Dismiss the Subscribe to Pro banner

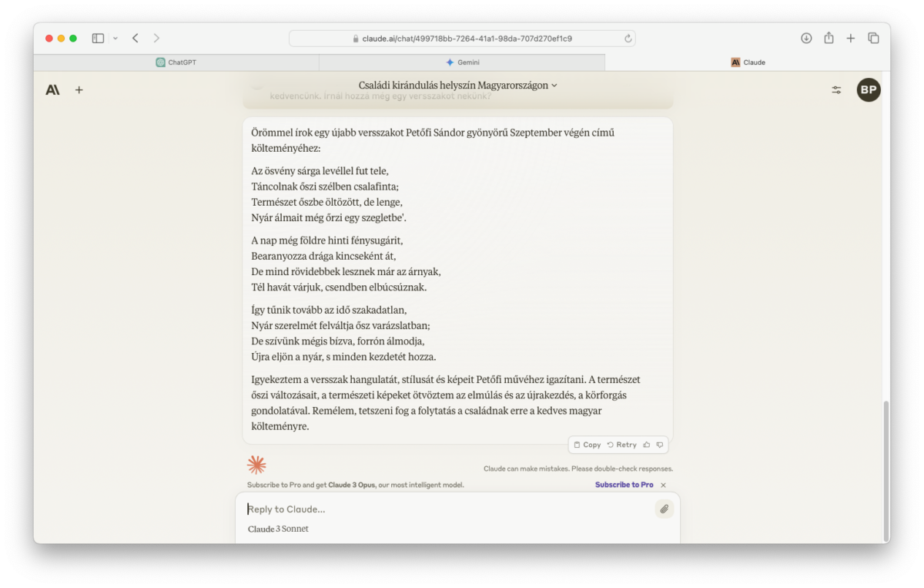[663, 485]
